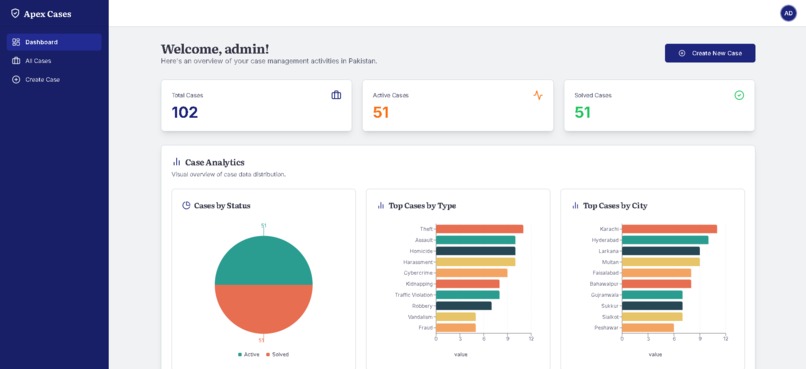Click the Welcome, admin! heading
Screen dimensions: 806x369
(x=215, y=49)
